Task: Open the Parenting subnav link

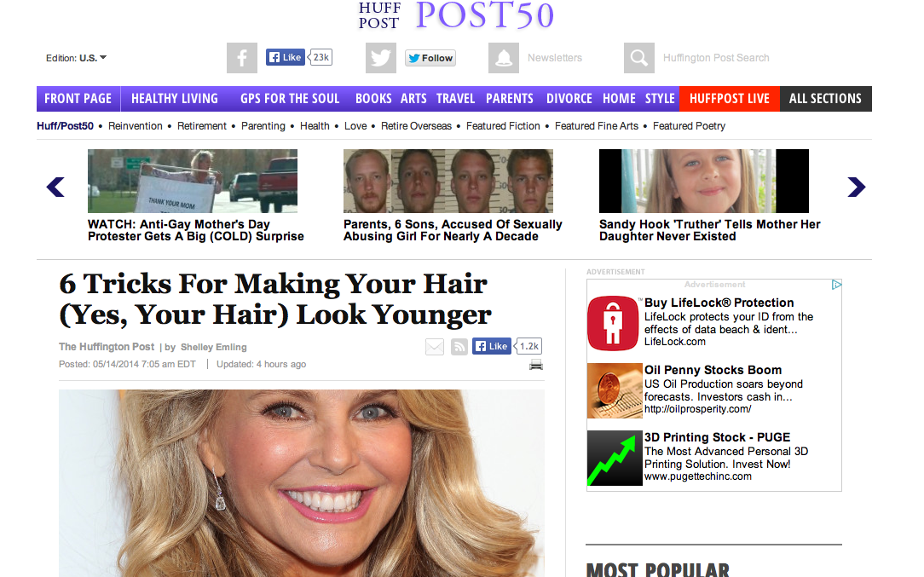Action: [x=263, y=125]
